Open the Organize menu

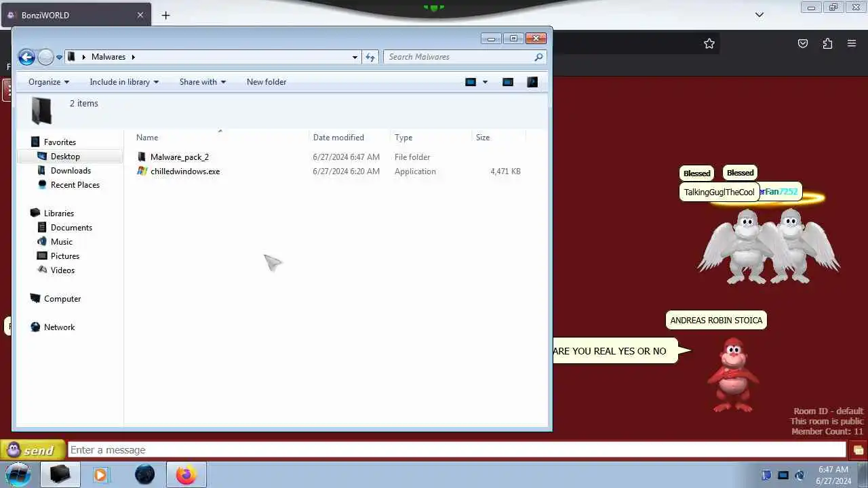click(48, 82)
